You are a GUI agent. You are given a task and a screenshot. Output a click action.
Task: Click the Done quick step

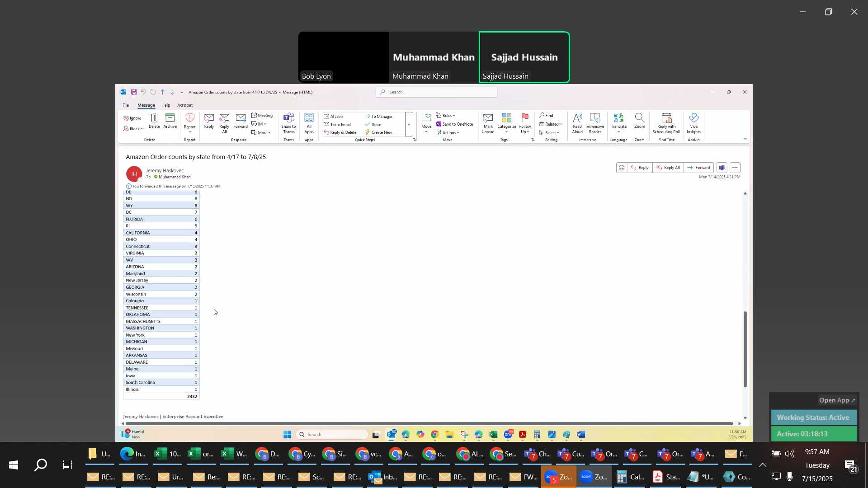373,125
